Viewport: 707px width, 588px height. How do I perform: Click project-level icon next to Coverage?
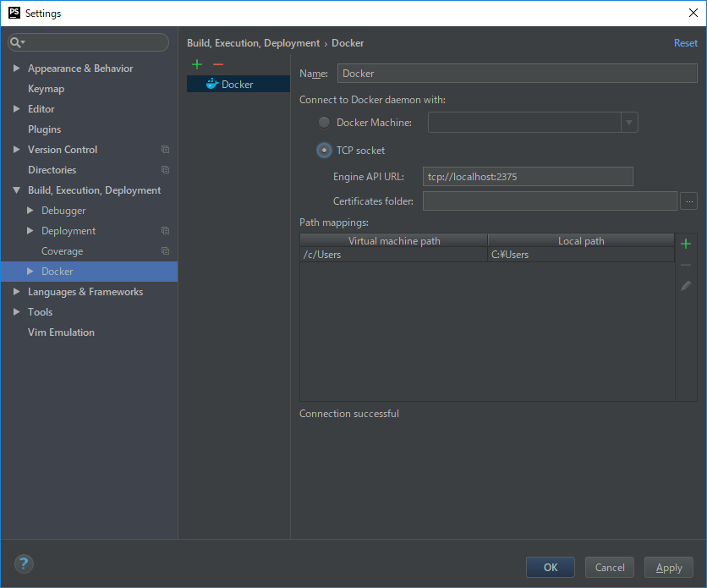(x=166, y=250)
